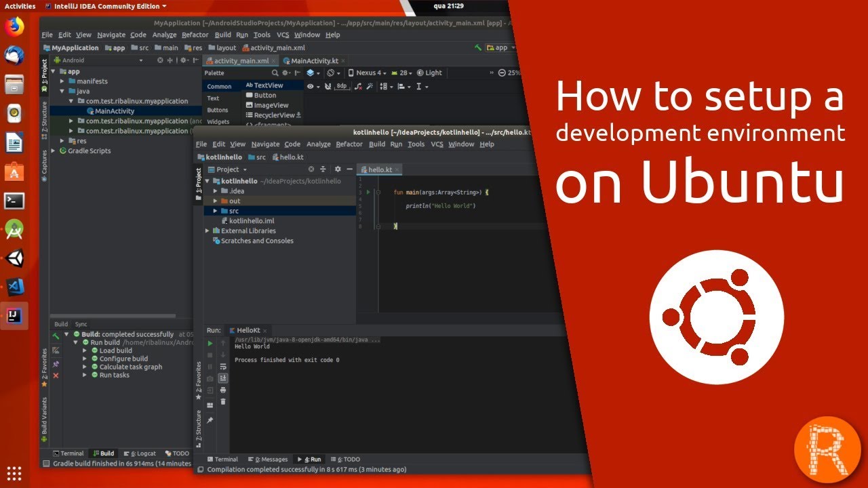Hide the kotlinhello Project panel with minus icon

coord(350,169)
